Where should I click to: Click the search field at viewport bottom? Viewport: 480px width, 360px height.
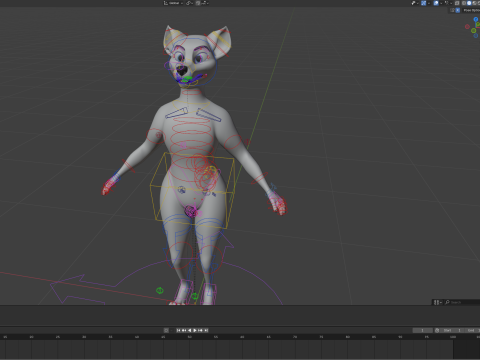[462, 302]
